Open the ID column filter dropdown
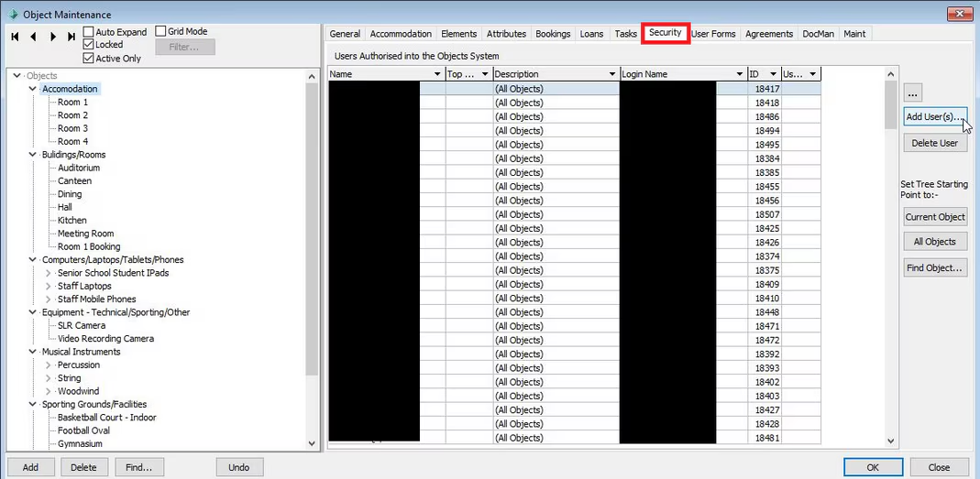Image resolution: width=980 pixels, height=479 pixels. pos(774,74)
